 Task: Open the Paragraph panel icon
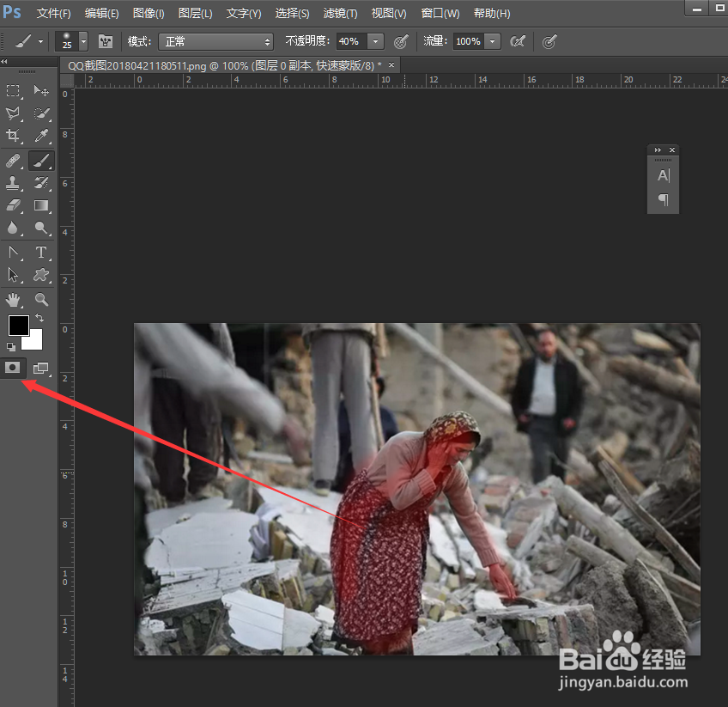(663, 199)
